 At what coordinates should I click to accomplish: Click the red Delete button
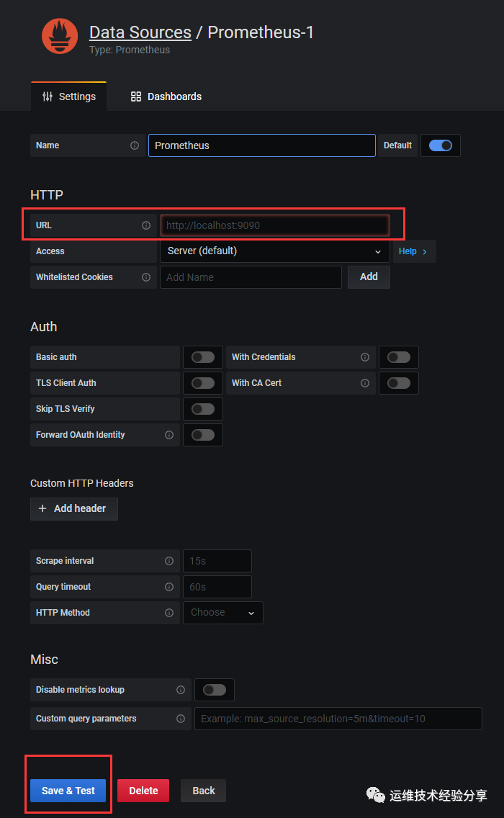(143, 791)
